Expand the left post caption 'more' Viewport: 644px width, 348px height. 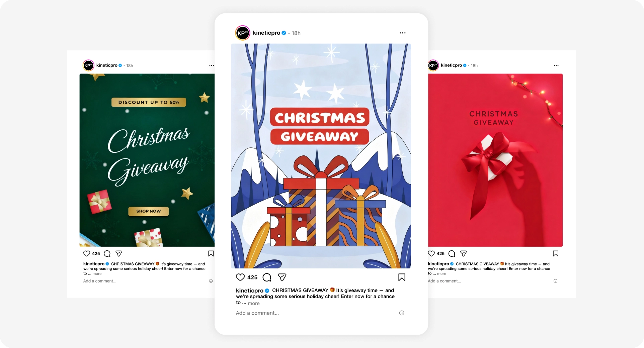(97, 274)
